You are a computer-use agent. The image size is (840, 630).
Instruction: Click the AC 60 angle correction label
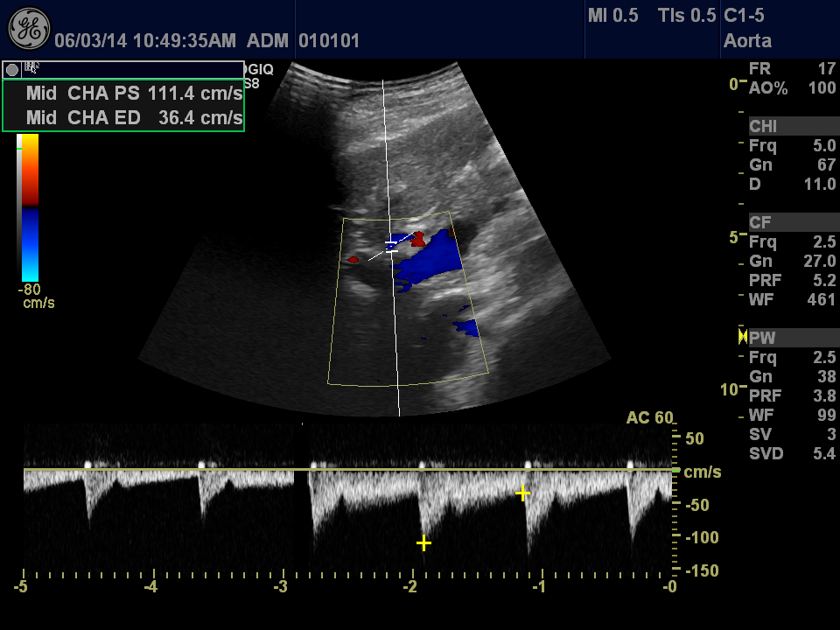tap(649, 417)
